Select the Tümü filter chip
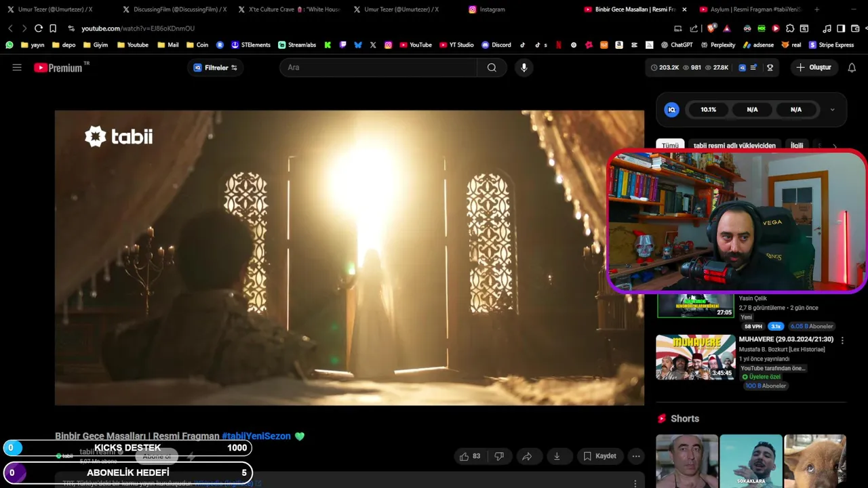Viewport: 868px width, 488px height. [x=670, y=145]
